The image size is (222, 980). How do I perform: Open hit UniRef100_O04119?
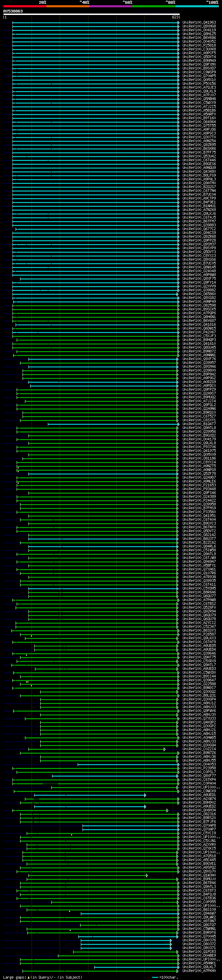tap(199, 30)
